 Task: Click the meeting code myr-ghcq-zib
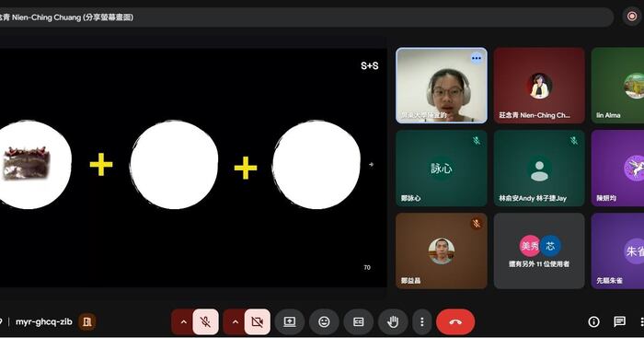coord(44,321)
